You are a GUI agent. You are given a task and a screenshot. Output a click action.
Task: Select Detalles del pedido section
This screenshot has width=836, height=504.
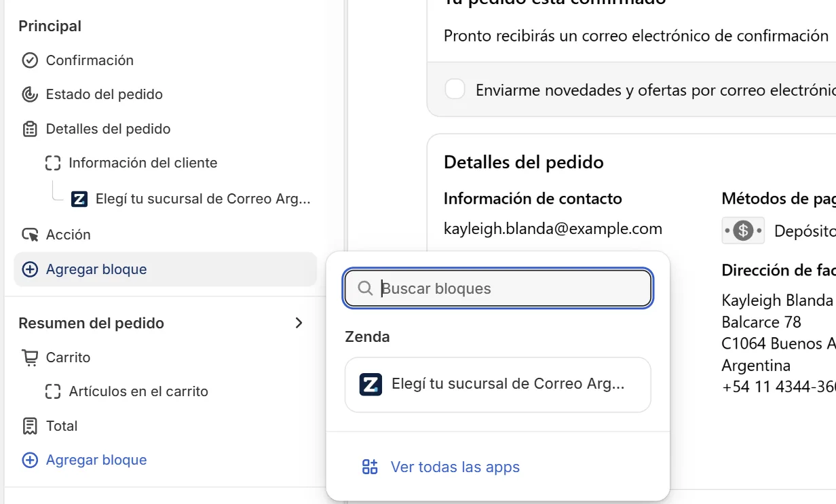(x=108, y=129)
